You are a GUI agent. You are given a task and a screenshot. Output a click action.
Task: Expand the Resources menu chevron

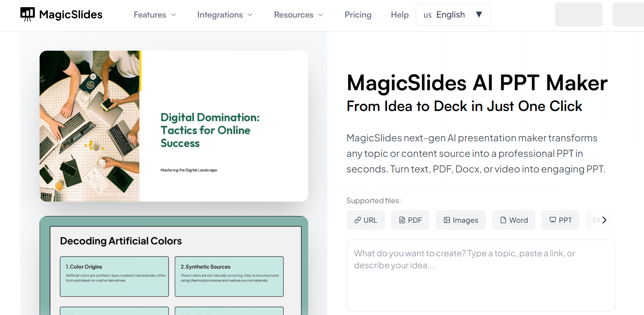321,15
